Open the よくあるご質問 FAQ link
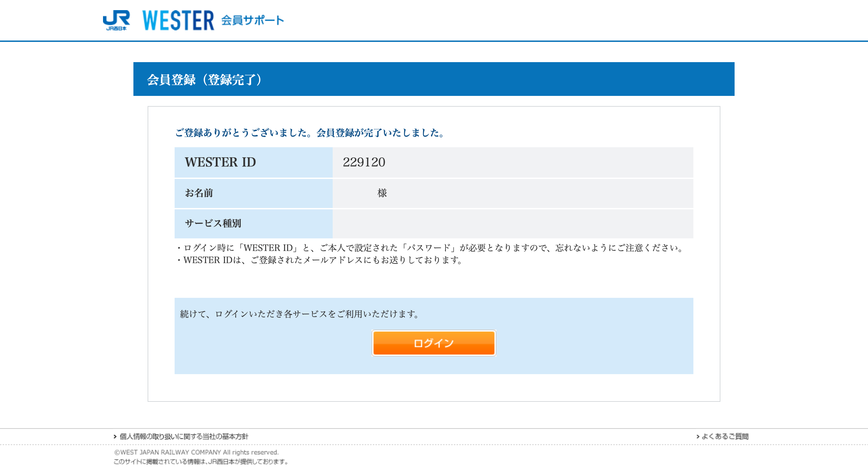868x468 pixels. [725, 436]
